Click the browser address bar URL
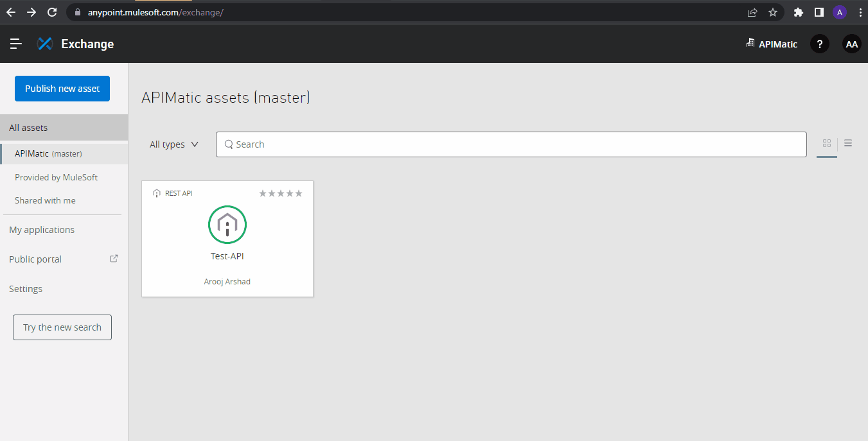Screen dimensions: 868x441 point(155,12)
